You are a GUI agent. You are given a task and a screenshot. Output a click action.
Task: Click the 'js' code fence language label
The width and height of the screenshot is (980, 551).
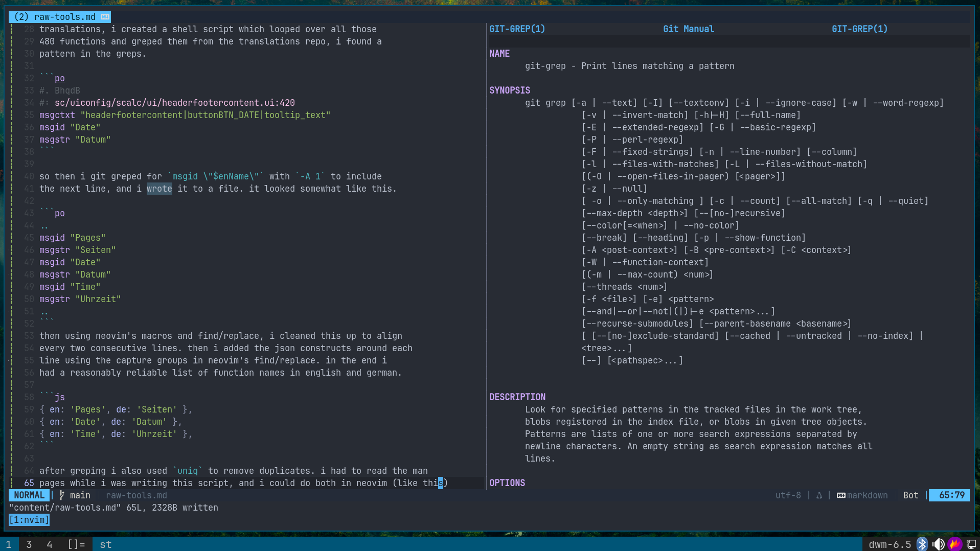point(60,397)
